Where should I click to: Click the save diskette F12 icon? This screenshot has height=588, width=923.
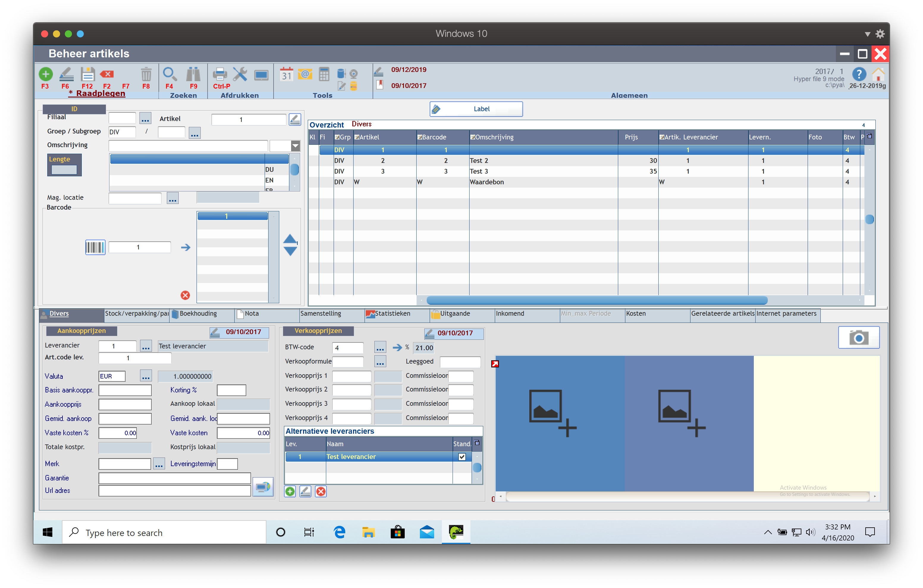click(87, 74)
